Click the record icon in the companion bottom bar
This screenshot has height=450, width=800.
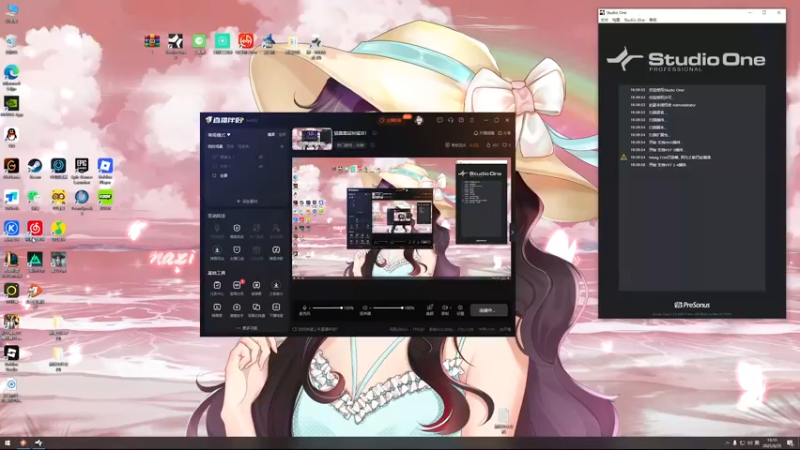(445, 308)
